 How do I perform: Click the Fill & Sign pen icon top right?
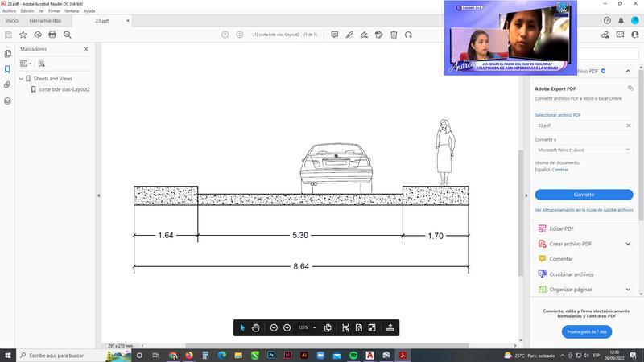(x=605, y=35)
